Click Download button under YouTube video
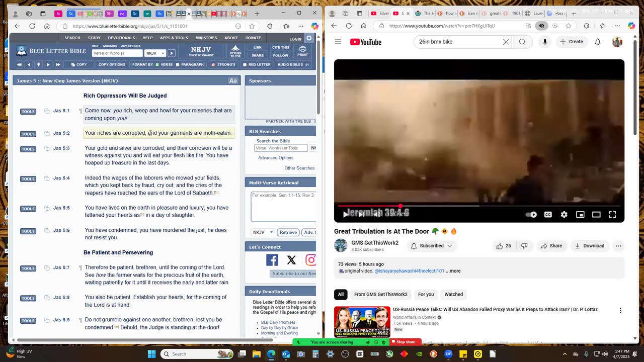 tap(589, 246)
